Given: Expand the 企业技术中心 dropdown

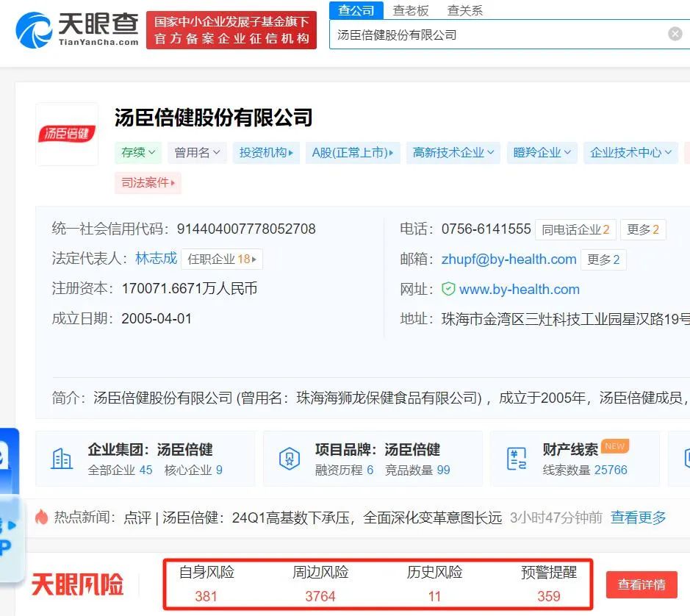Looking at the screenshot, I should click(630, 152).
